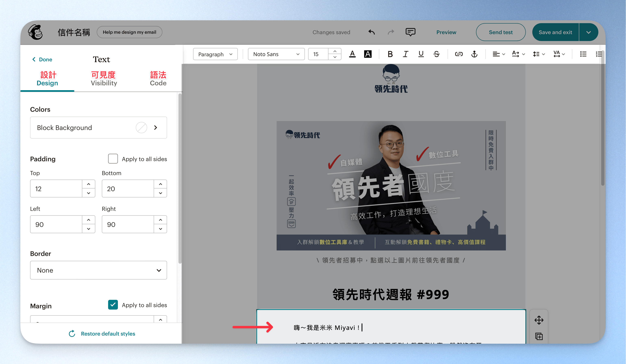Viewport: 626px width, 364px height.
Task: Toggle strikethrough formatting
Action: (436, 54)
